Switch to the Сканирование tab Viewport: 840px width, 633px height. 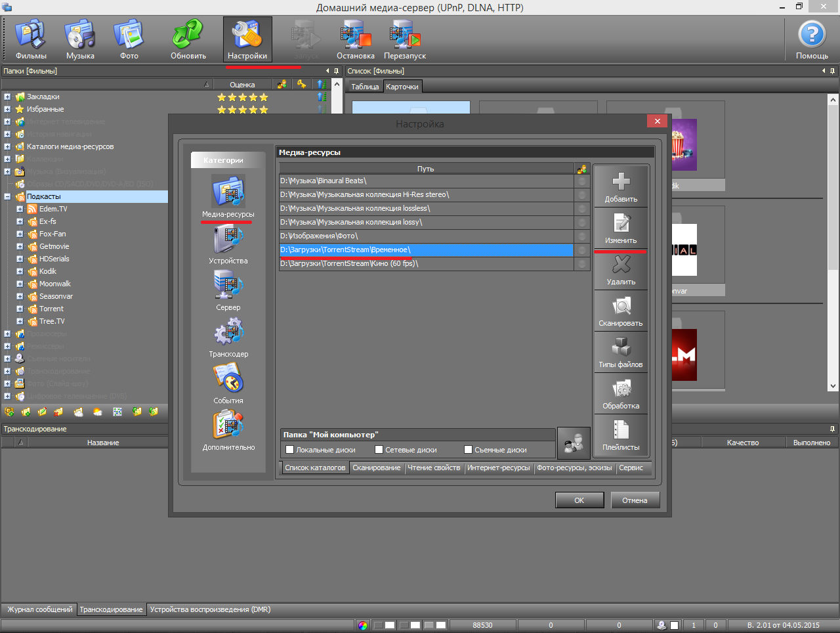tap(376, 468)
